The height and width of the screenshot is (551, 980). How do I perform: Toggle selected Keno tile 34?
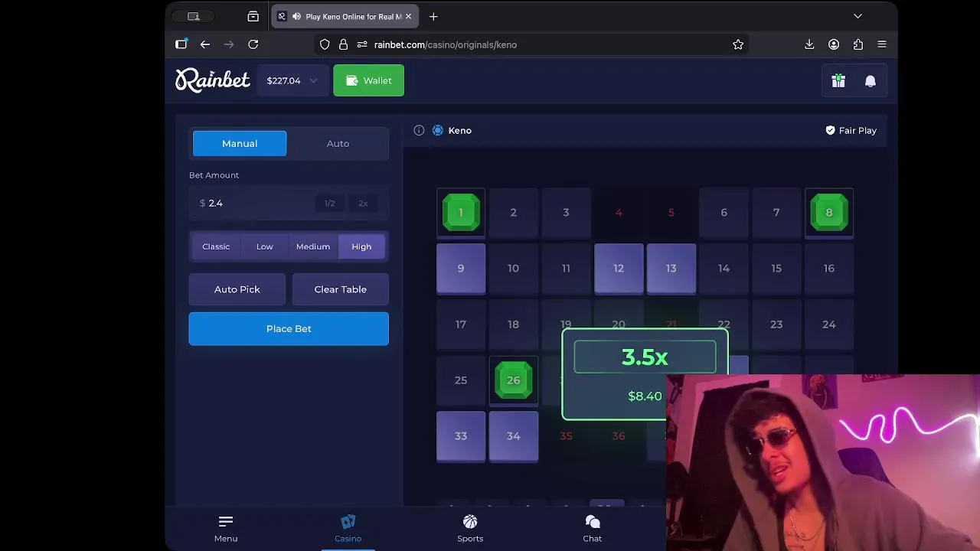[x=514, y=436]
